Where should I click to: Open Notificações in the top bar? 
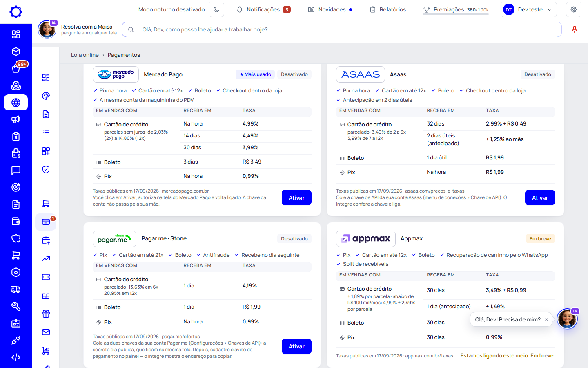point(264,9)
